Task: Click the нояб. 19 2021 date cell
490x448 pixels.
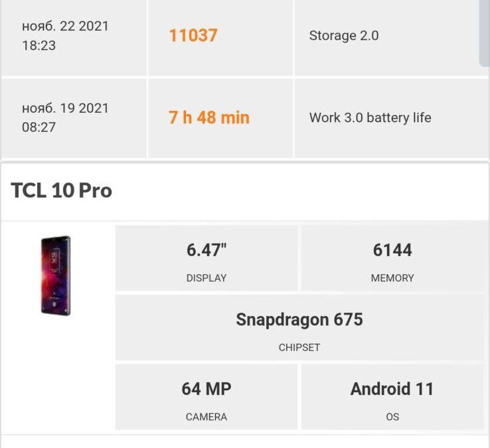Action: pyautogui.click(x=65, y=108)
